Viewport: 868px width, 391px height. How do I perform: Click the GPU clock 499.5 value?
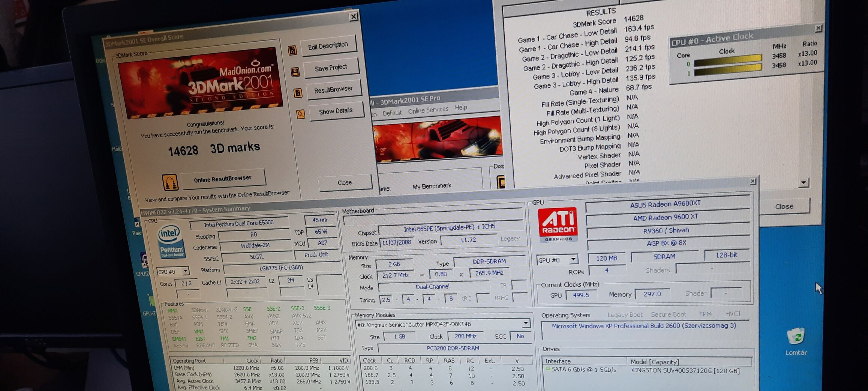coord(581,295)
